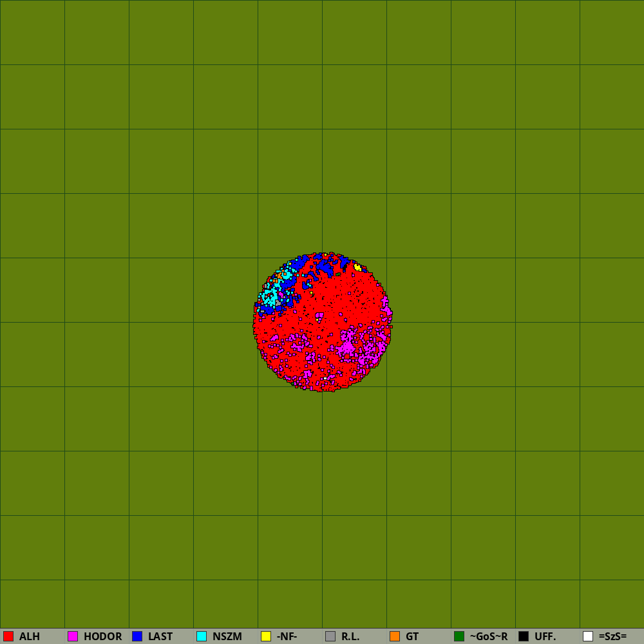Click the magenta HODOR legend swatch
Screen dimensions: 644x644
coord(73,636)
